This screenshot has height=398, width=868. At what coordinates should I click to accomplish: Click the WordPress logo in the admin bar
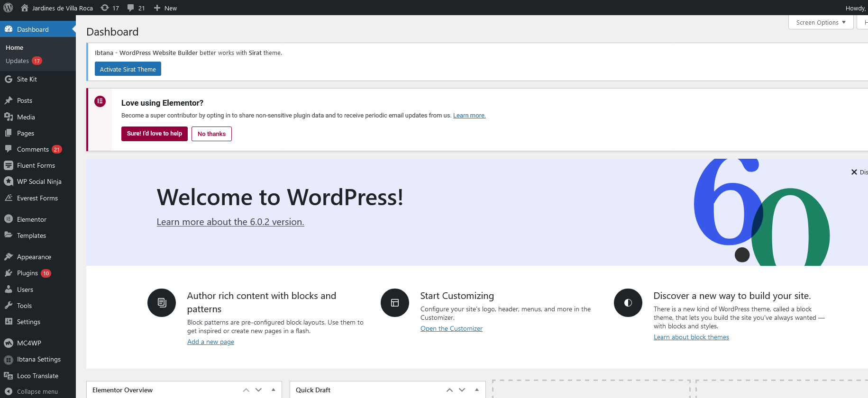click(8, 8)
